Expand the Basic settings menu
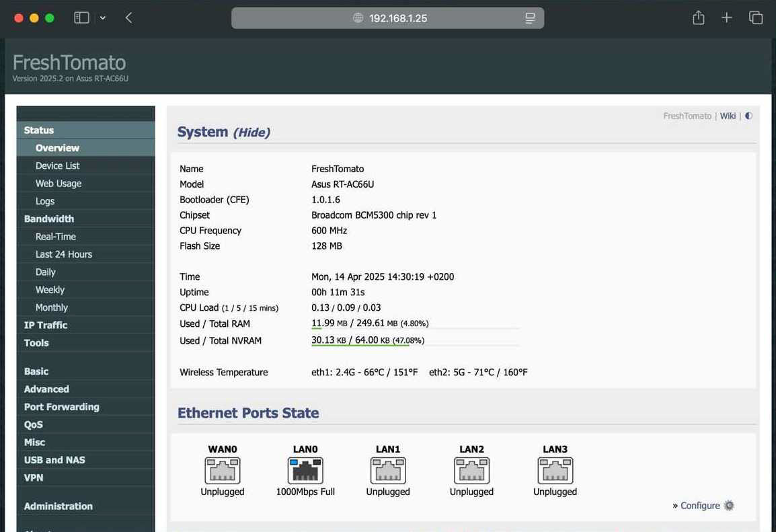Image resolution: width=776 pixels, height=532 pixels. click(85, 372)
